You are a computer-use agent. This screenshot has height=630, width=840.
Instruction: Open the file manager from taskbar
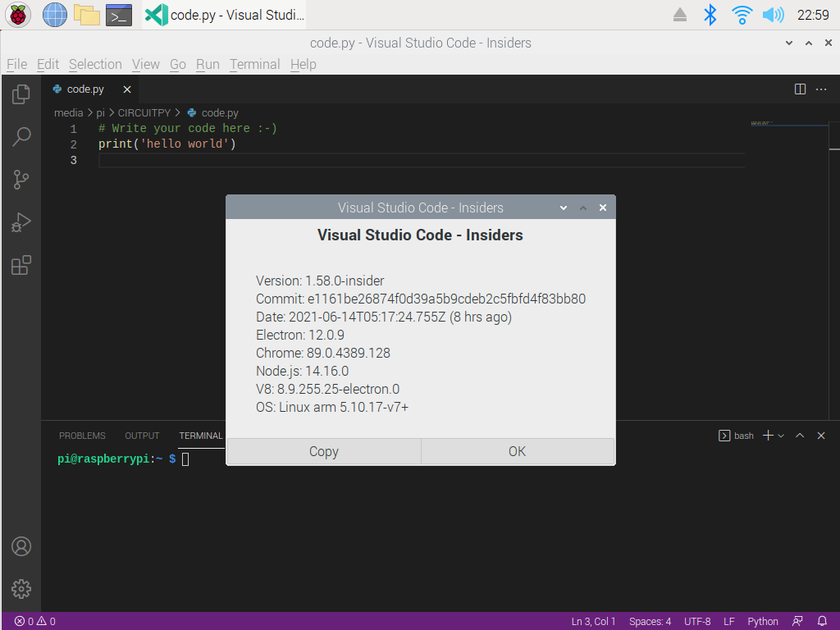[87, 15]
